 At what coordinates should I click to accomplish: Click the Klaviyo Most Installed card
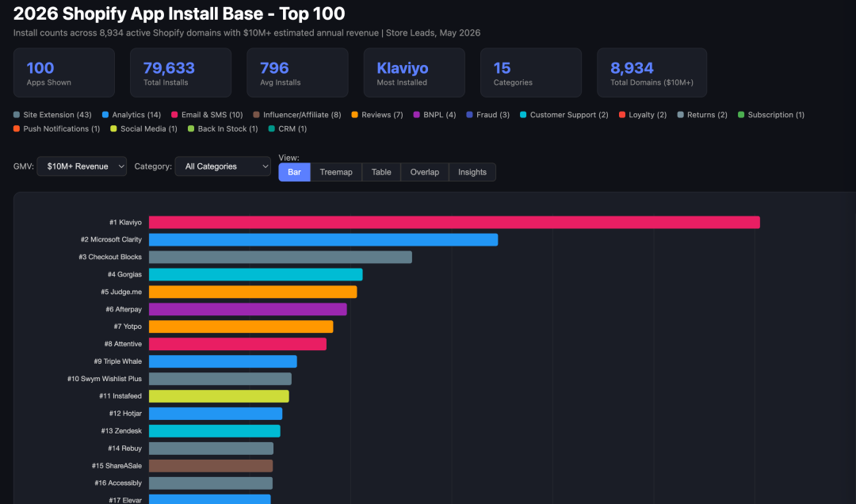coord(415,73)
